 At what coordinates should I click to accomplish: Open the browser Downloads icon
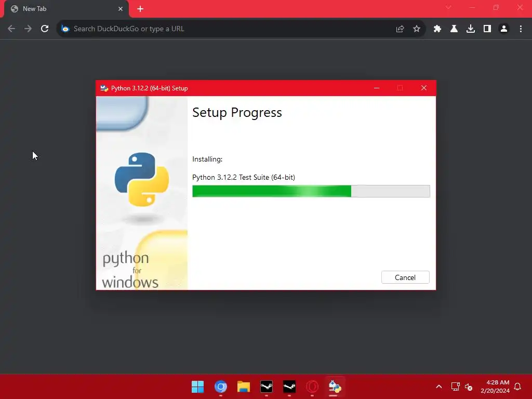coord(471,29)
